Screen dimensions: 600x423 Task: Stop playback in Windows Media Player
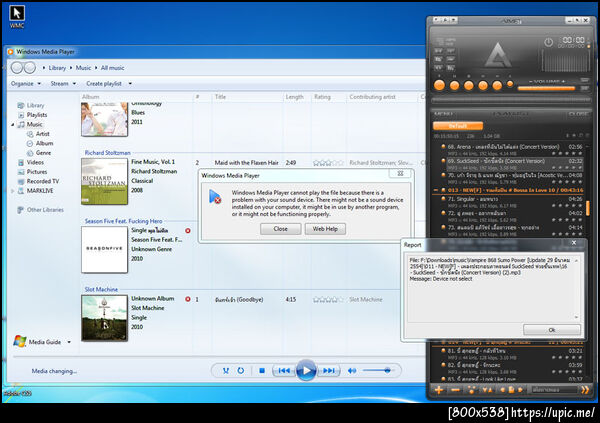[x=262, y=371]
